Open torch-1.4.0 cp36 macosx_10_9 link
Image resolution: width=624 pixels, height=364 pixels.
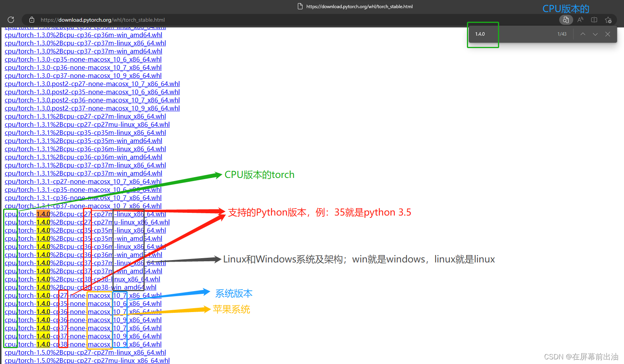coord(83,320)
